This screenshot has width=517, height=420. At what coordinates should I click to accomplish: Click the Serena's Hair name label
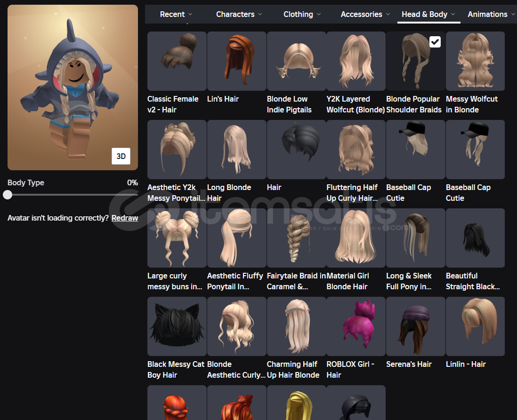[x=409, y=364]
